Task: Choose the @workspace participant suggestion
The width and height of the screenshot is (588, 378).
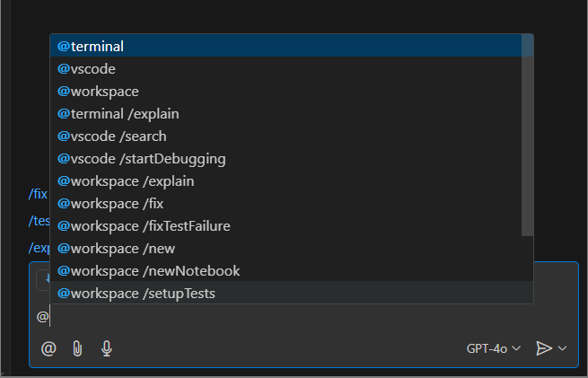Action: 99,91
